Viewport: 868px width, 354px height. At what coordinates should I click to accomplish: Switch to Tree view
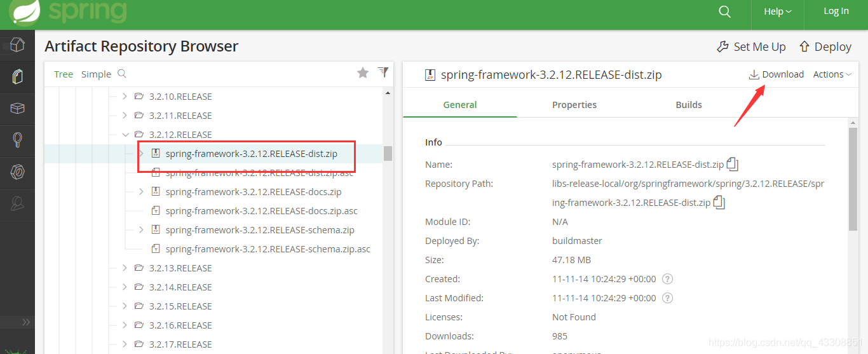pos(64,74)
